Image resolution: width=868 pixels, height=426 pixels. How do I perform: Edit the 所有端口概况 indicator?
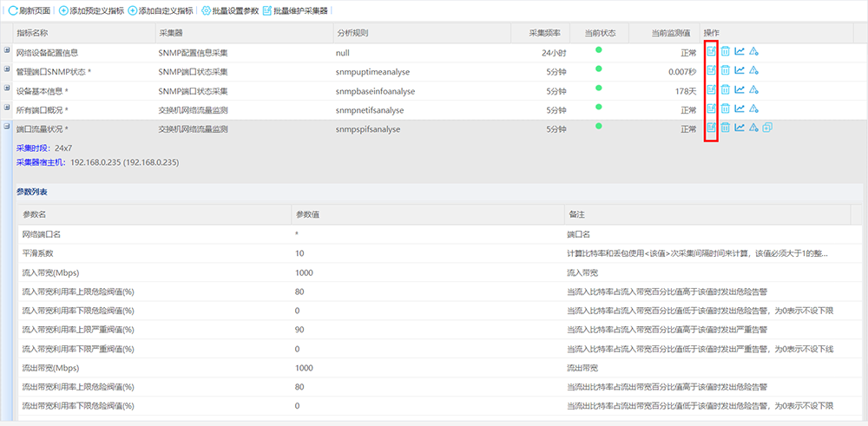(712, 108)
